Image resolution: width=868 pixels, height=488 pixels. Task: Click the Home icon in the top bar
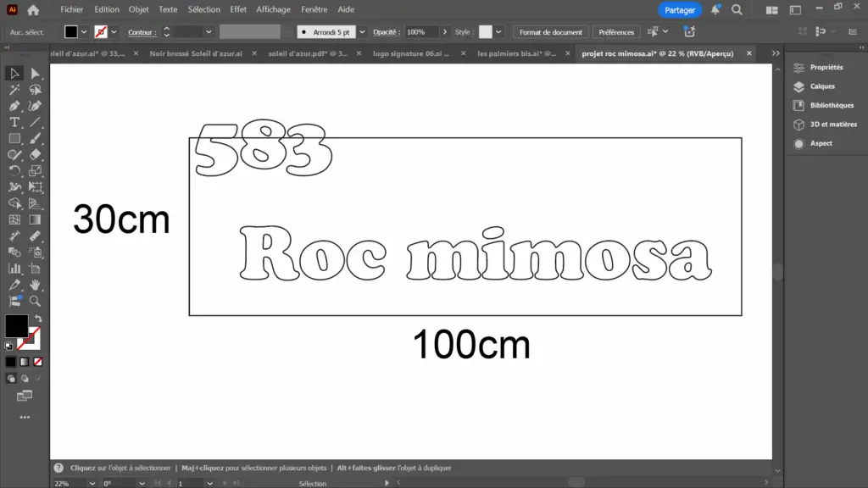[33, 10]
